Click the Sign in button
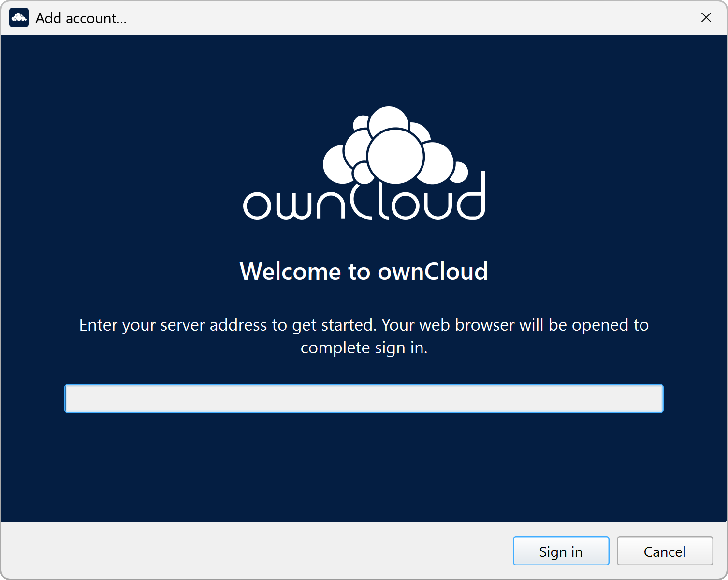 561,551
